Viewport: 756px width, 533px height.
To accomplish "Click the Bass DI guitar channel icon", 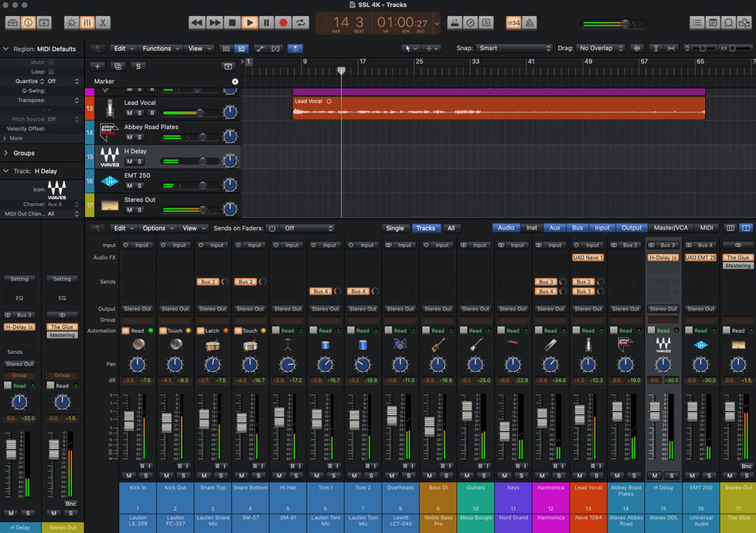I will coord(438,344).
